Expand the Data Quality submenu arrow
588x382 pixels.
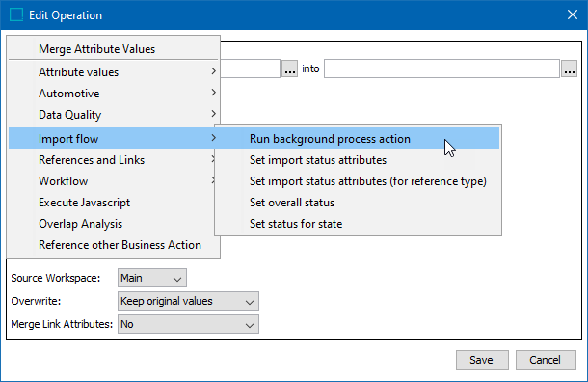point(213,114)
